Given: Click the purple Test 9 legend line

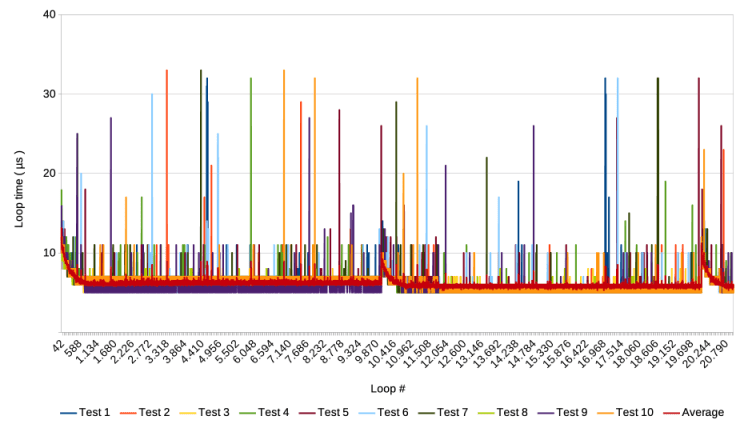Looking at the screenshot, I should [x=550, y=411].
